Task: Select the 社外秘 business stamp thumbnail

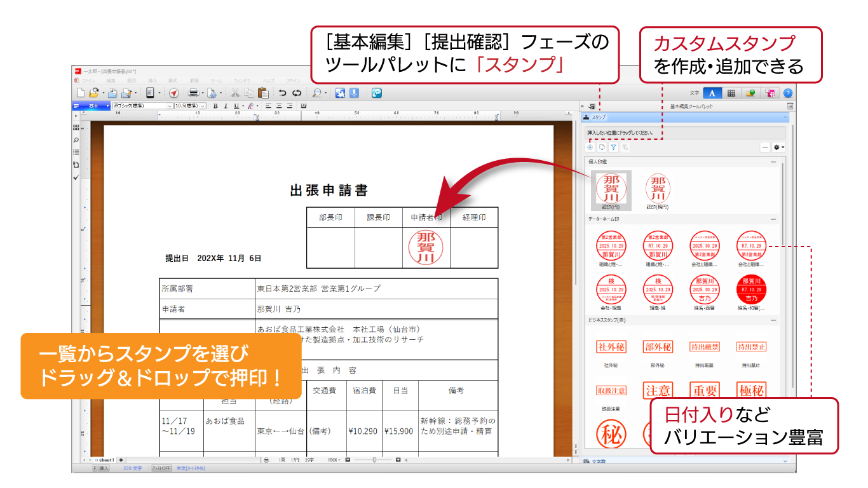Action: 611,347
